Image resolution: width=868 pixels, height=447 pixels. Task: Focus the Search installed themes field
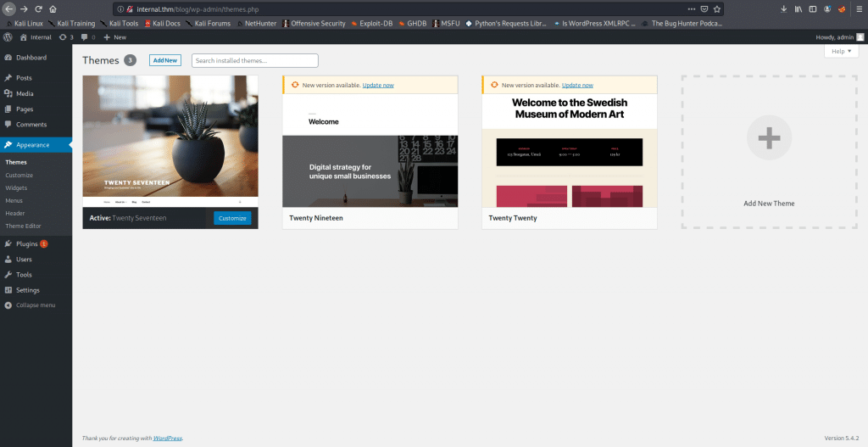click(x=254, y=60)
